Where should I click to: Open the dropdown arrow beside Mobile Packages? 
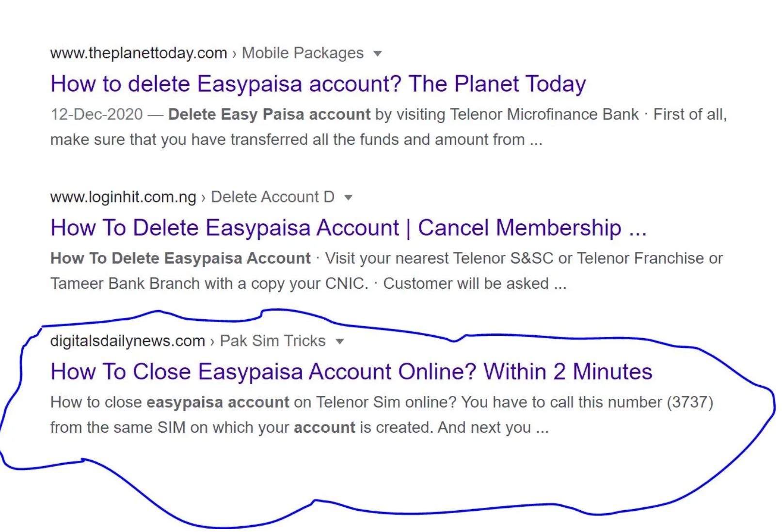(378, 53)
